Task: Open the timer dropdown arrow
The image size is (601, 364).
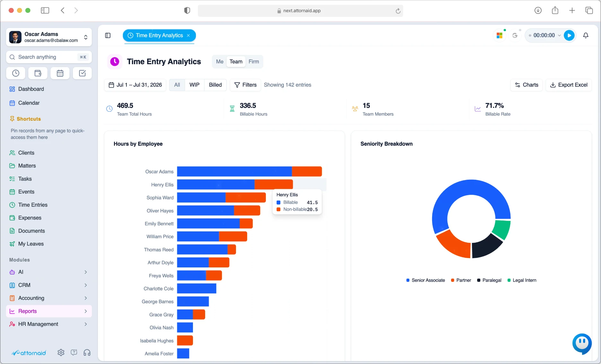Action: pyautogui.click(x=559, y=35)
